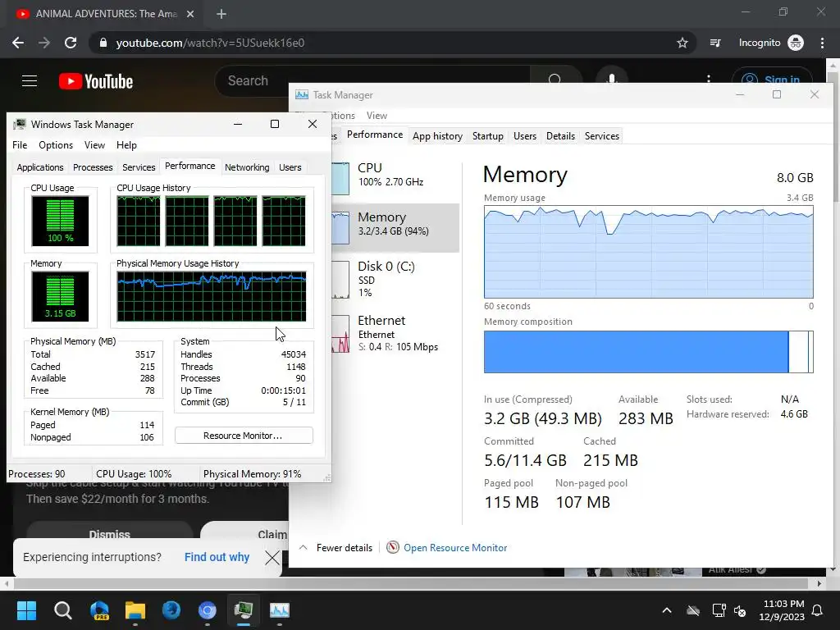Image resolution: width=840 pixels, height=630 pixels.
Task: Switch to the Processes tab
Action: (x=93, y=167)
